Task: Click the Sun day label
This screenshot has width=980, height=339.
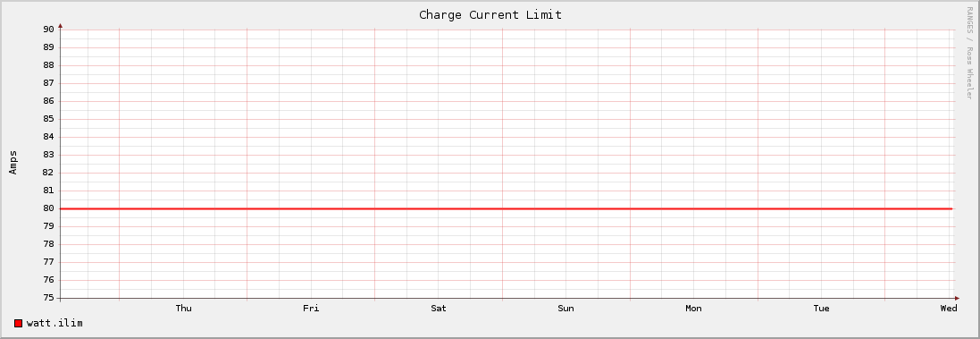Action: pyautogui.click(x=565, y=309)
